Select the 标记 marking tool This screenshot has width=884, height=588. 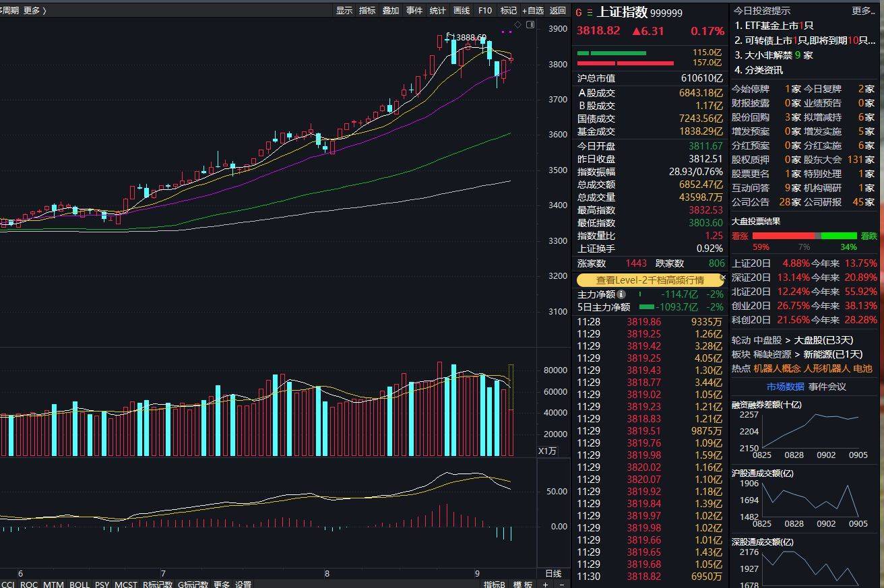coord(508,10)
